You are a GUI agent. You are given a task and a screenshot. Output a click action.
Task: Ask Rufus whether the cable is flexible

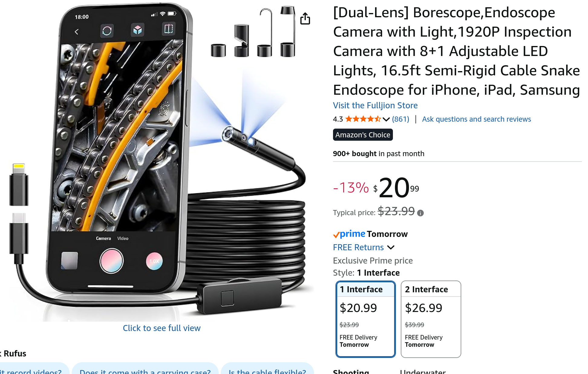tap(267, 370)
